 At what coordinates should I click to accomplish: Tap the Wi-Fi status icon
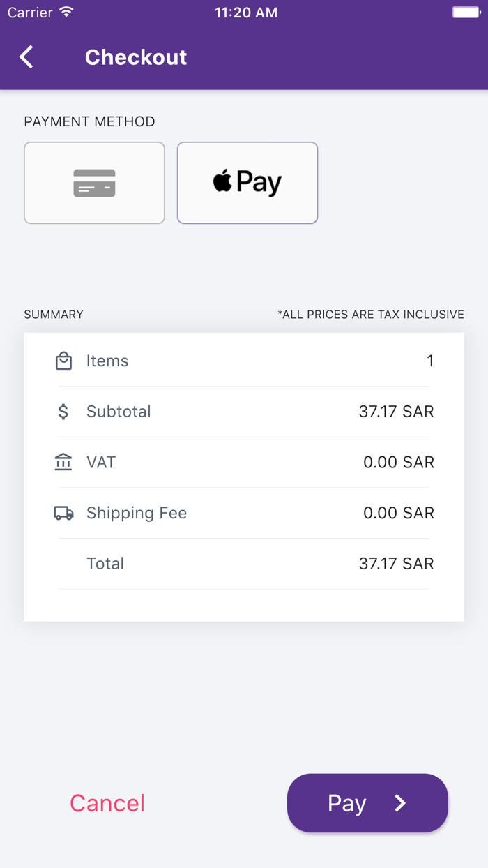click(67, 13)
